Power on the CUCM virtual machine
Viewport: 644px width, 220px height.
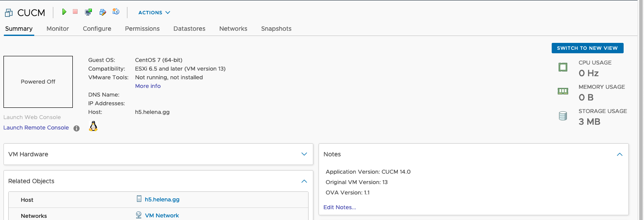64,12
